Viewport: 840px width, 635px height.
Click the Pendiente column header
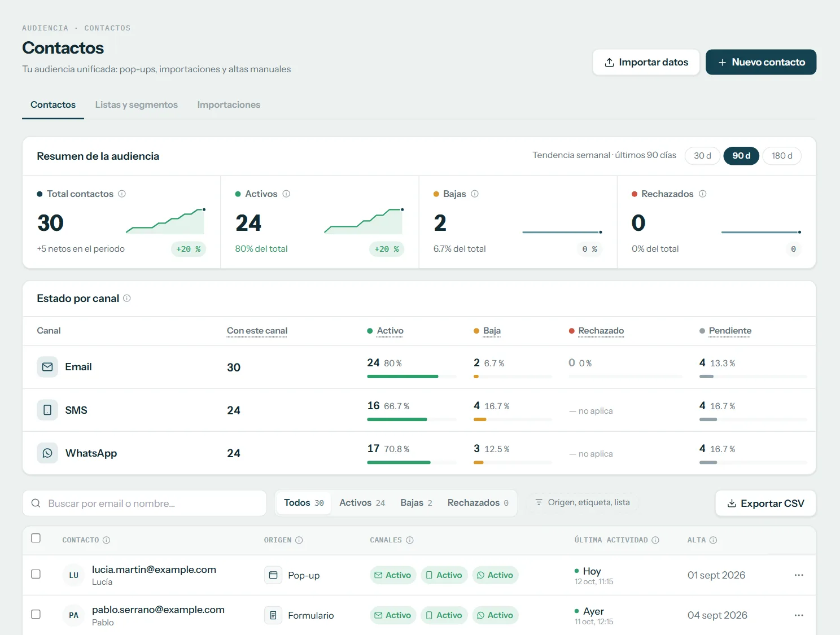tap(730, 331)
